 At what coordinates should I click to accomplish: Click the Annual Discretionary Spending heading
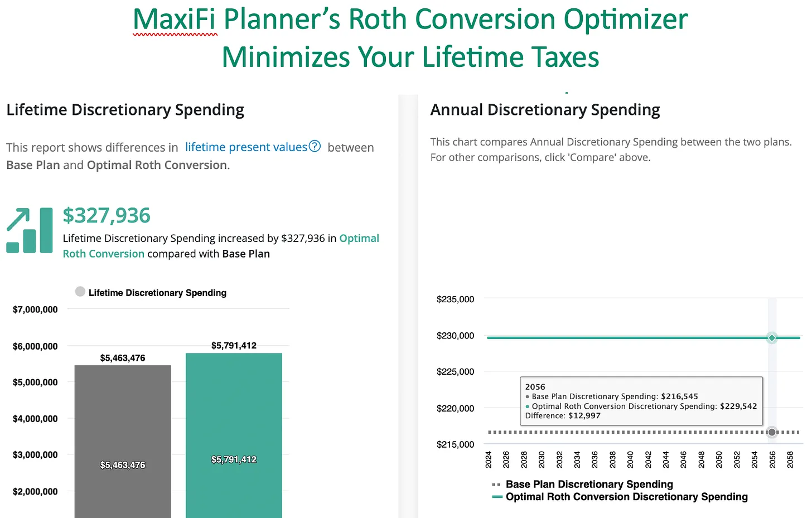click(545, 110)
